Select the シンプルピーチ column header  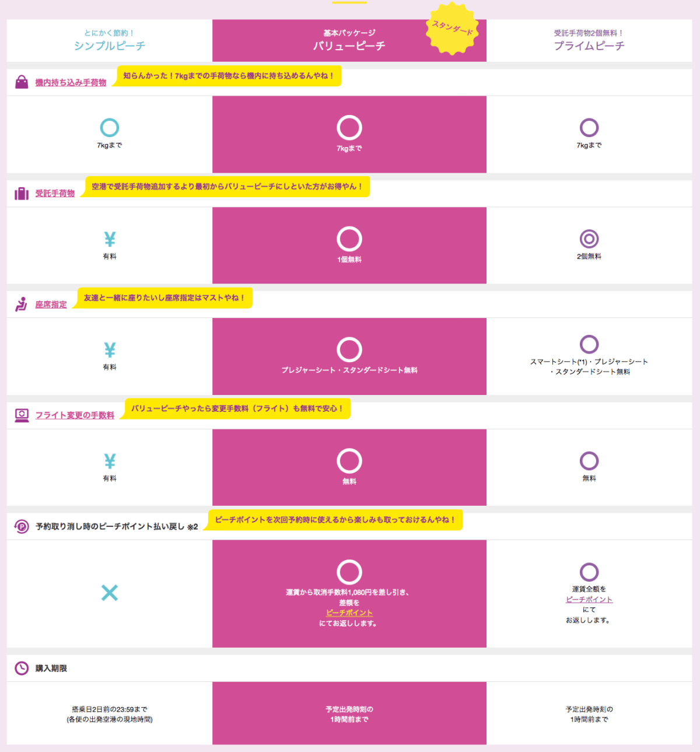point(110,40)
